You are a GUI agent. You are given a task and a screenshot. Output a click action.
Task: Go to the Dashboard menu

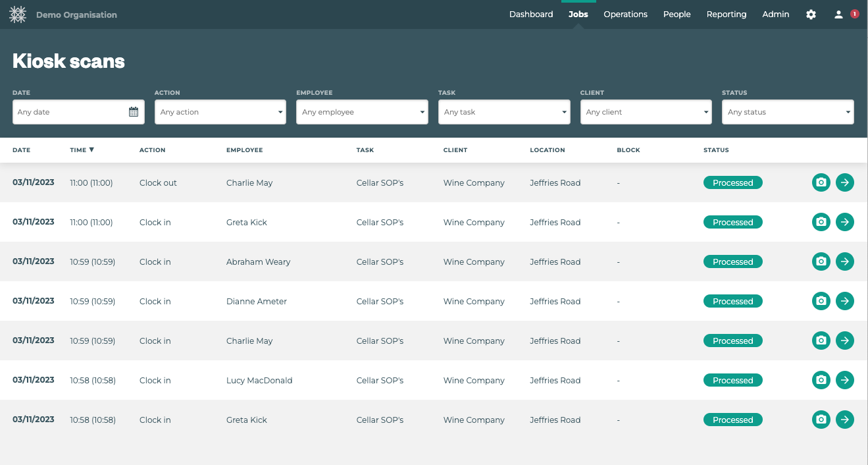point(531,14)
